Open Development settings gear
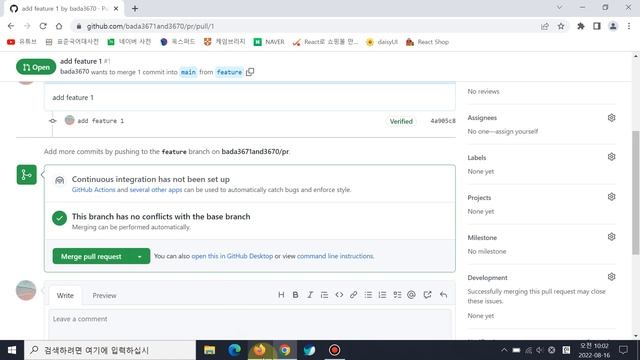This screenshot has height=360, width=640. pos(611,277)
